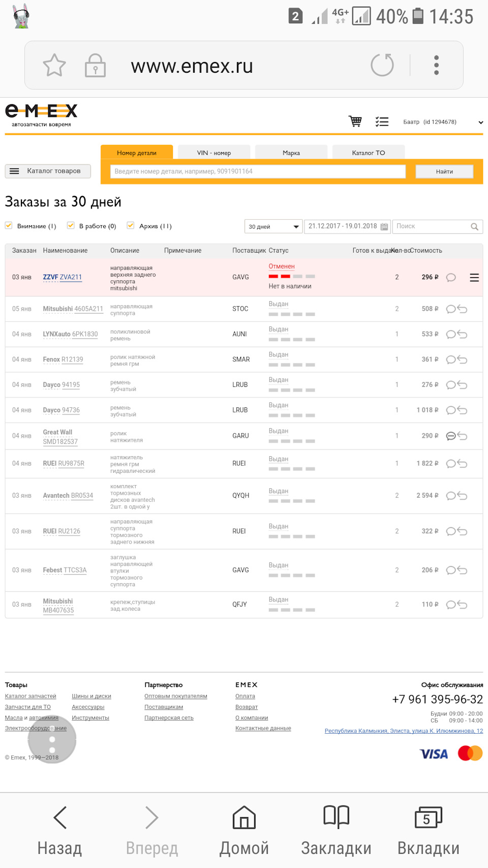This screenshot has width=488, height=868.
Task: Open the Партнерская сеть footer link
Action: click(x=169, y=717)
